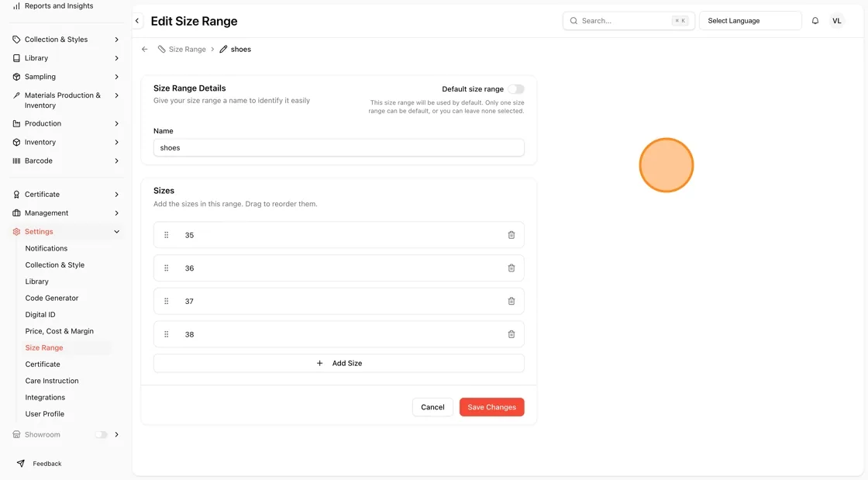This screenshot has width=868, height=480.
Task: Click the size 38 value field
Action: point(339,334)
